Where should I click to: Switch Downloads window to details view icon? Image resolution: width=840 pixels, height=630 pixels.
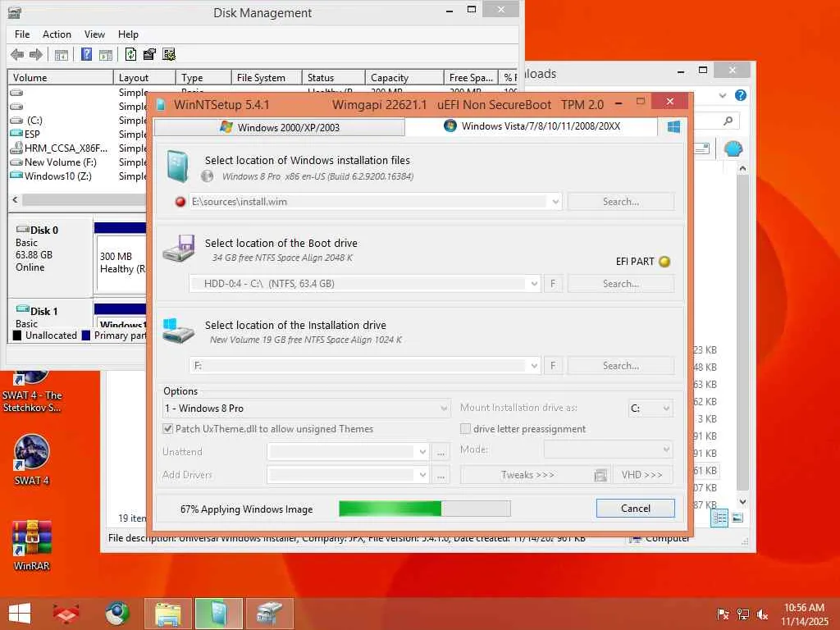point(719,518)
